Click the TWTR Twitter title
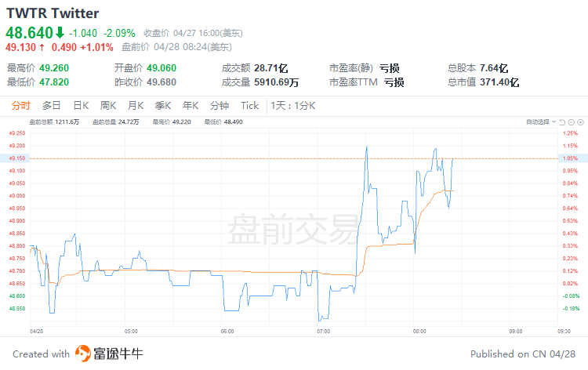The height and width of the screenshot is (370, 588). click(53, 13)
